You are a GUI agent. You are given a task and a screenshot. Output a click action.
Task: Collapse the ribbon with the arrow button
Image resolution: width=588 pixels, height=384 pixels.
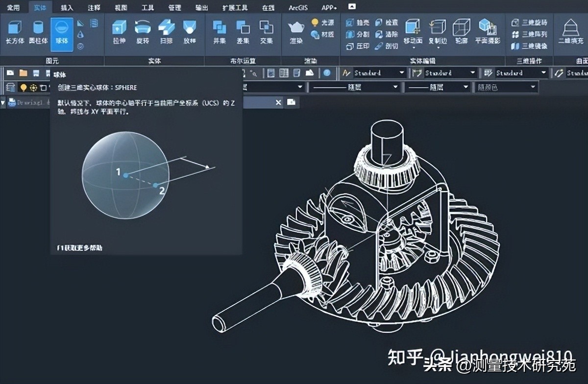(351, 7)
